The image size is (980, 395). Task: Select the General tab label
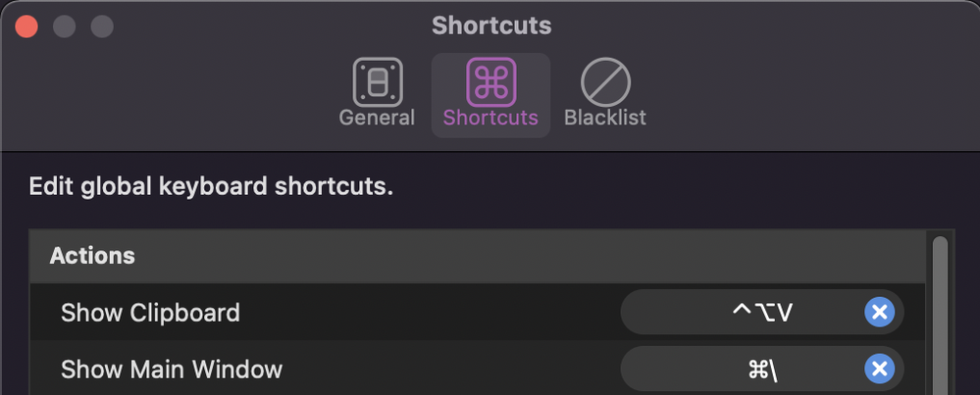point(377,118)
